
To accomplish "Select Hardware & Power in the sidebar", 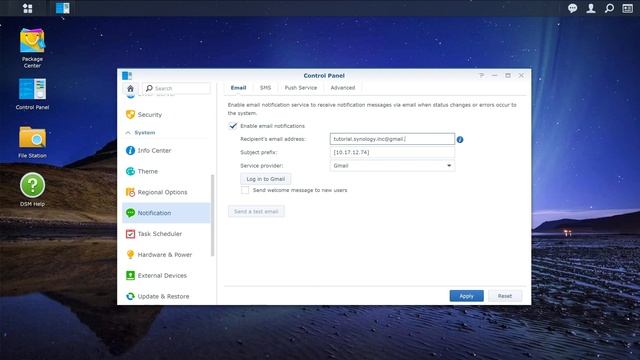I will tap(167, 255).
